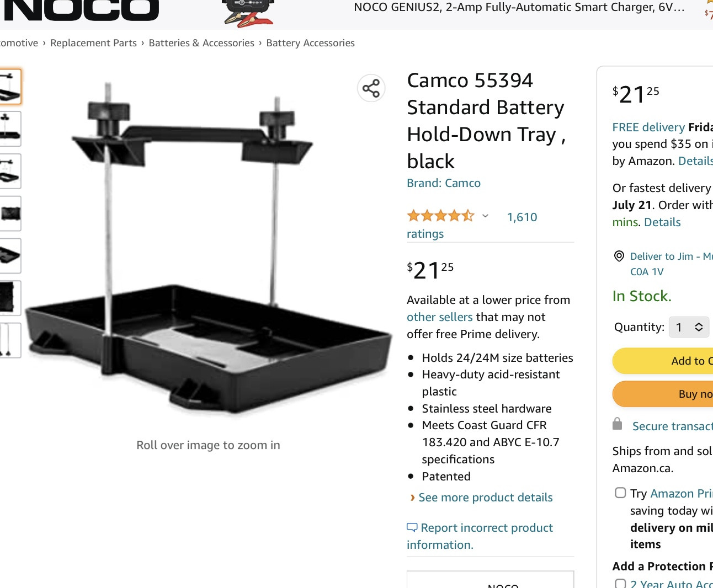713x588 pixels.
Task: Click the delivery location pin icon
Action: pos(619,256)
